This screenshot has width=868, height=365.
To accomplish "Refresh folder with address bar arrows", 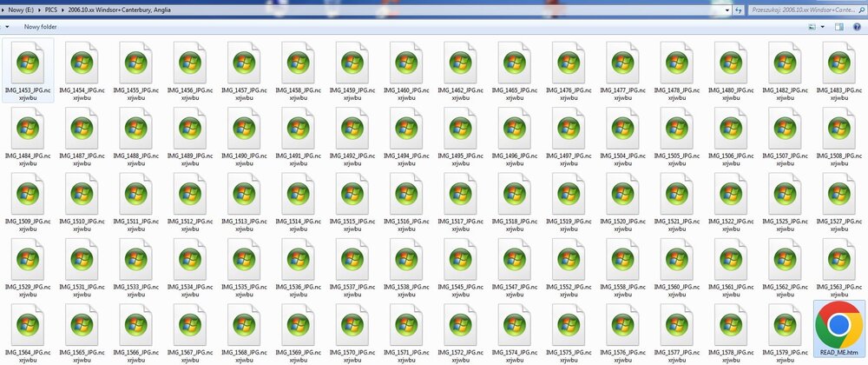I will click(739, 10).
